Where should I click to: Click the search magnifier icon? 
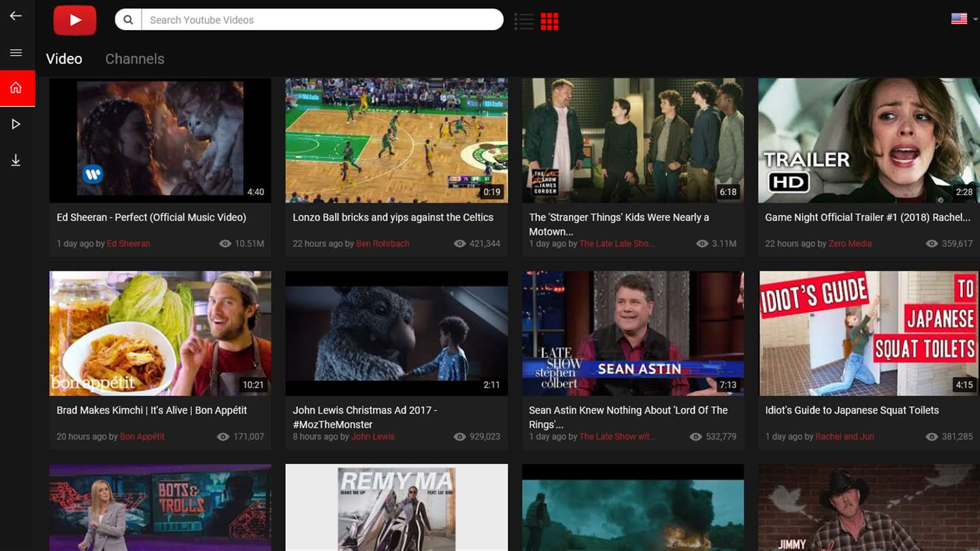tap(128, 20)
